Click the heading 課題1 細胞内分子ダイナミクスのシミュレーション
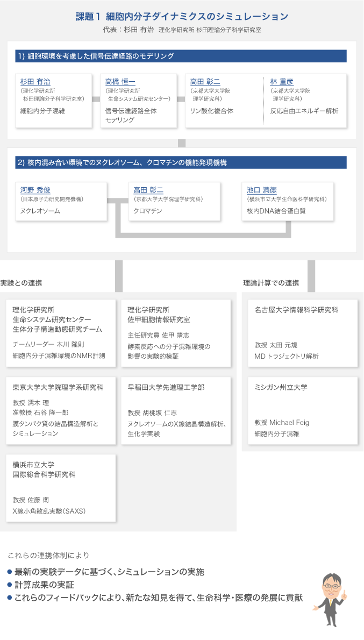 click(x=182, y=17)
